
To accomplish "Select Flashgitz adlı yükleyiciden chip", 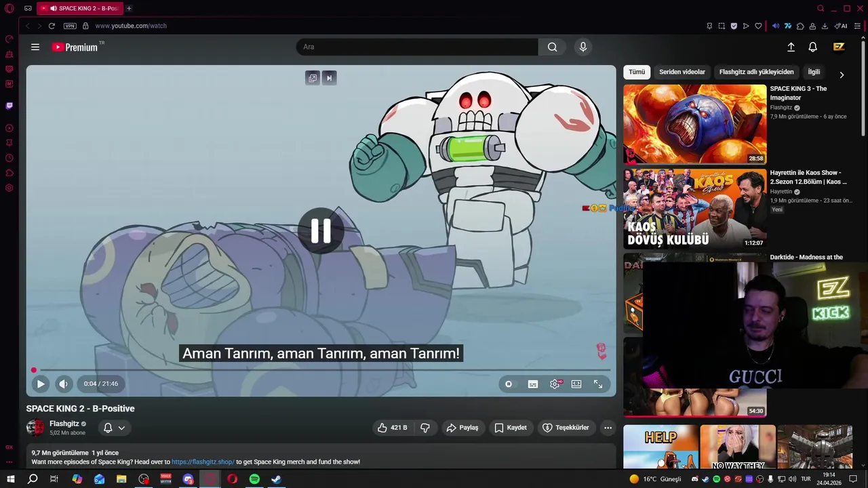I will point(756,72).
